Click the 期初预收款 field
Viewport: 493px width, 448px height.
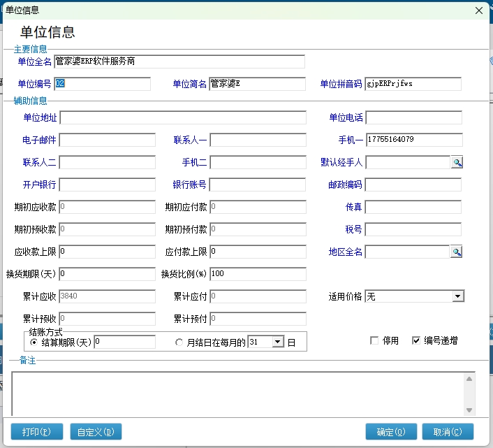[108, 229]
